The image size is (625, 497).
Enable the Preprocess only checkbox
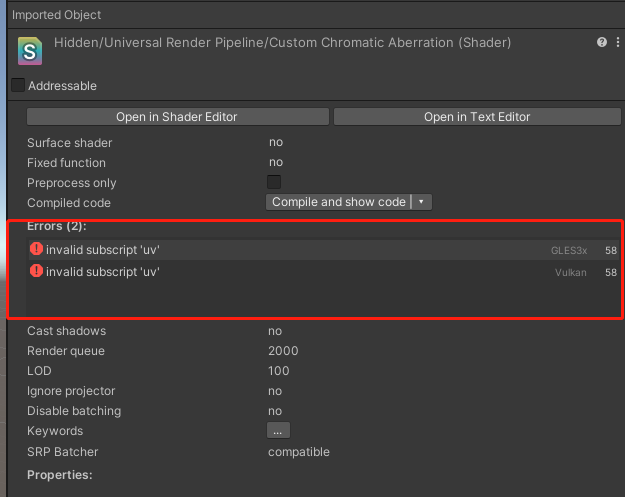coord(274,182)
